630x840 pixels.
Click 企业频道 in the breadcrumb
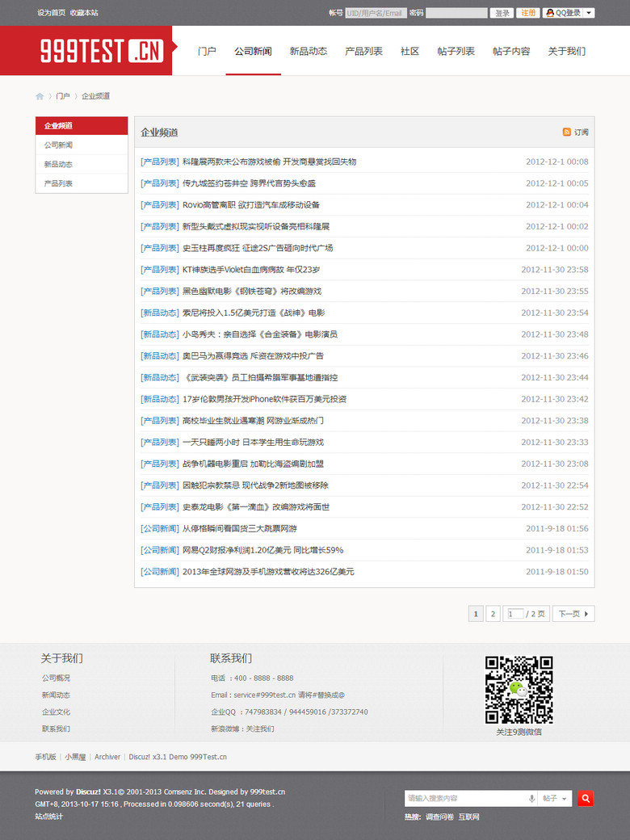click(95, 96)
